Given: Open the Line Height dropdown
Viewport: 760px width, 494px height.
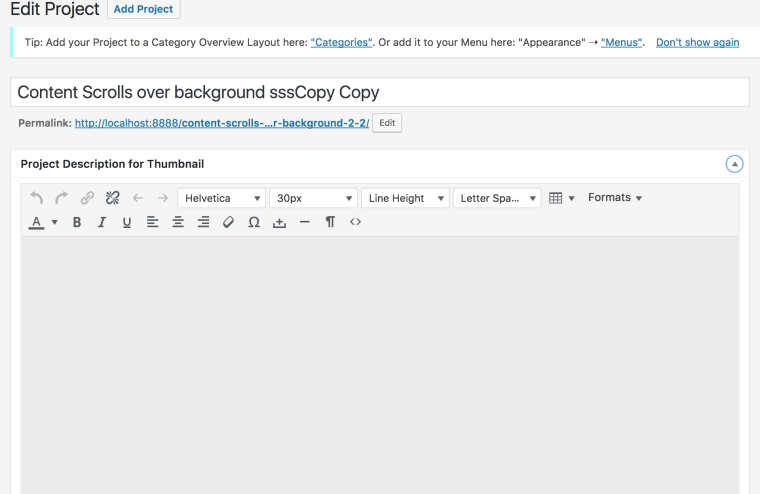Looking at the screenshot, I should [x=405, y=198].
